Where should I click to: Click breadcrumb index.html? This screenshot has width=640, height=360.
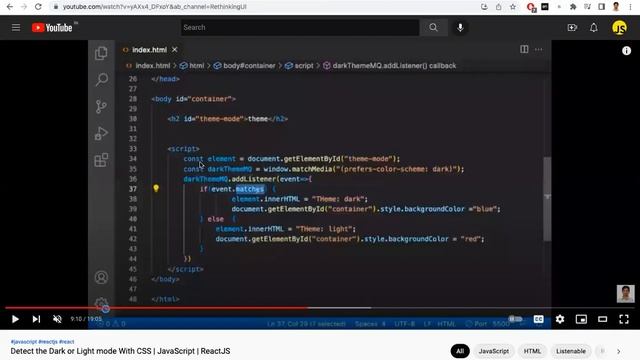point(153,65)
